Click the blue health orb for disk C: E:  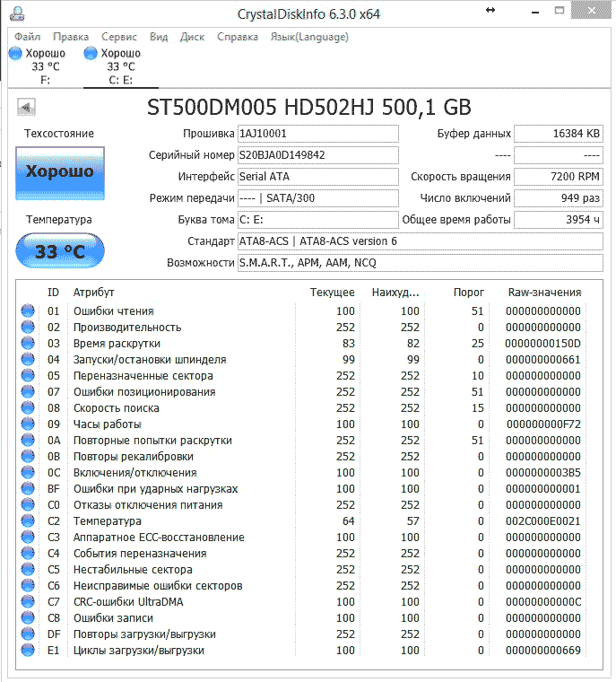91,54
